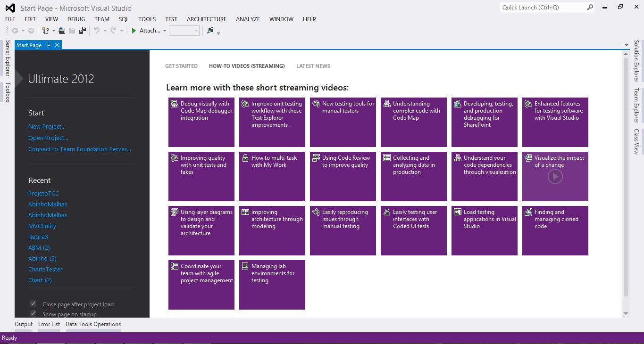
Task: Click the Save toolbar icon
Action: [x=72, y=31]
